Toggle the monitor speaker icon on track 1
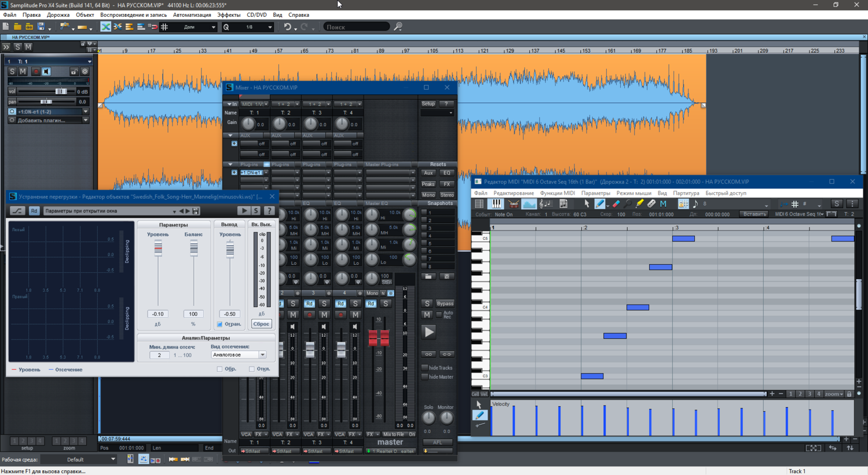Screen dimensions: 868x475 point(46,71)
